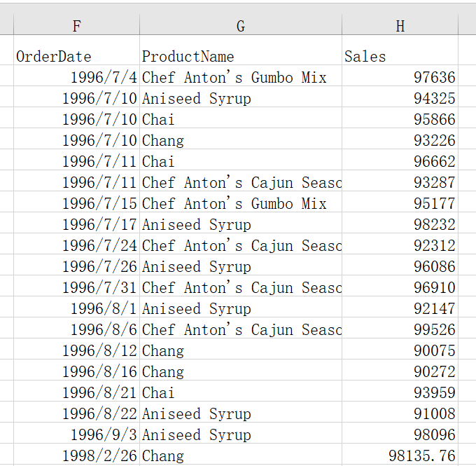This screenshot has width=476, height=466.
Task: Select column F header
Action: [76, 26]
